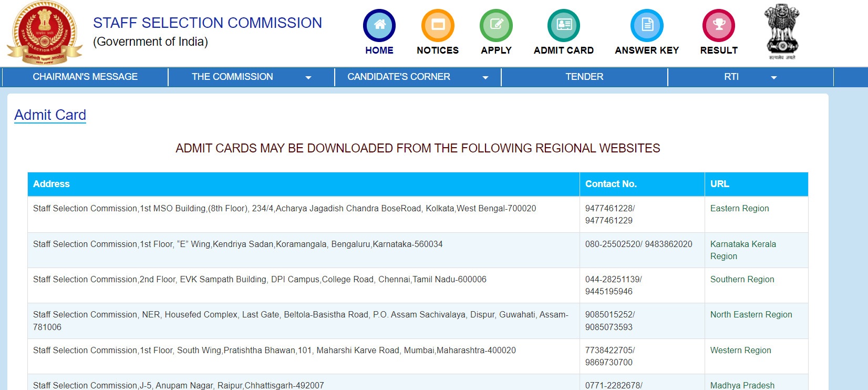868x390 pixels.
Task: Click the NOTICES label
Action: tap(438, 50)
